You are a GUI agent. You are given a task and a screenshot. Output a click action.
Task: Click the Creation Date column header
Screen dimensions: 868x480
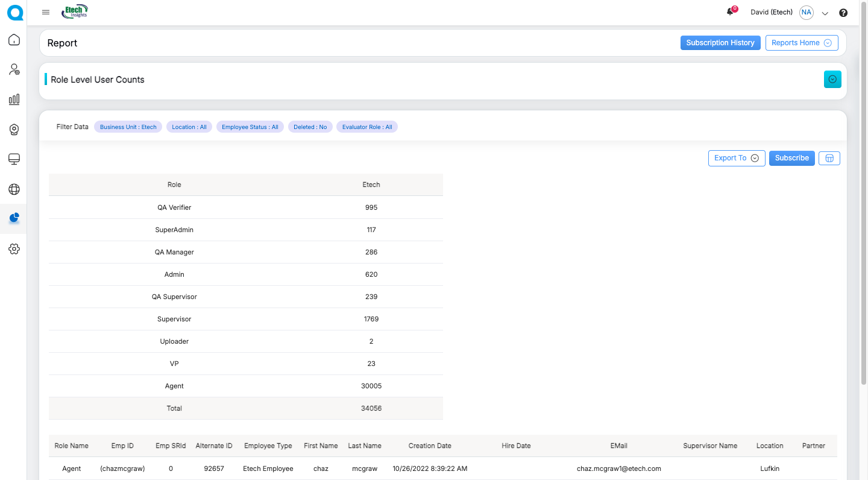pos(430,446)
